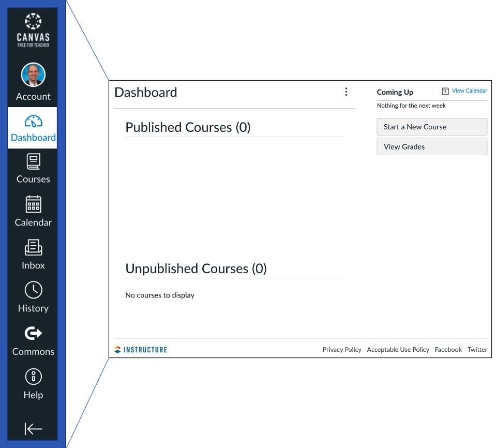Open the History clock icon

[x=33, y=290]
